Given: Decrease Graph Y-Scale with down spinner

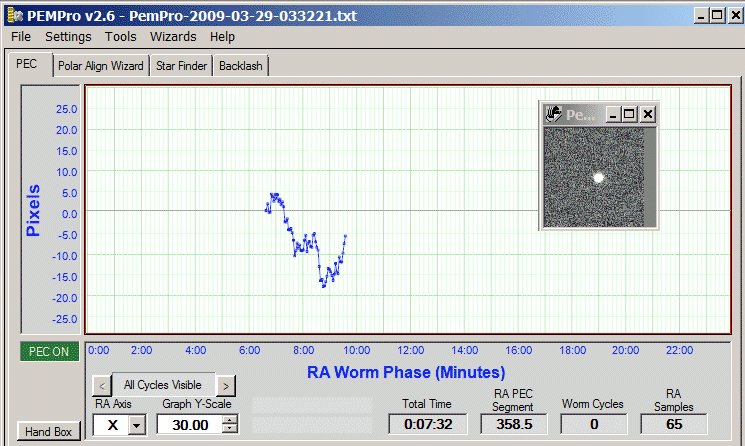Looking at the screenshot, I should (x=230, y=429).
